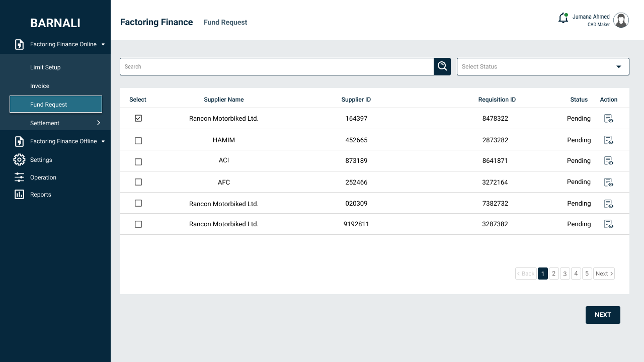This screenshot has height=362, width=644.
Task: Click Supplier ID 164397
Action: (356, 119)
